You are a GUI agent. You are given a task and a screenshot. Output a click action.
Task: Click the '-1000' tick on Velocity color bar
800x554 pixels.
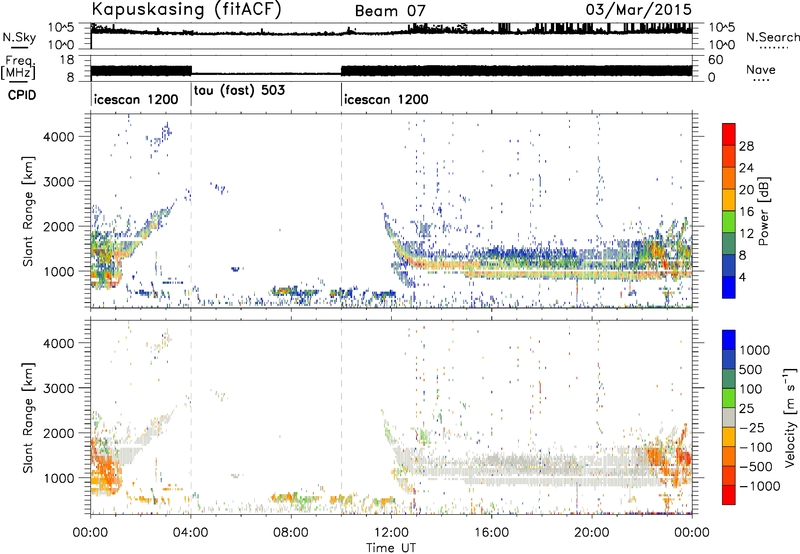(760, 486)
